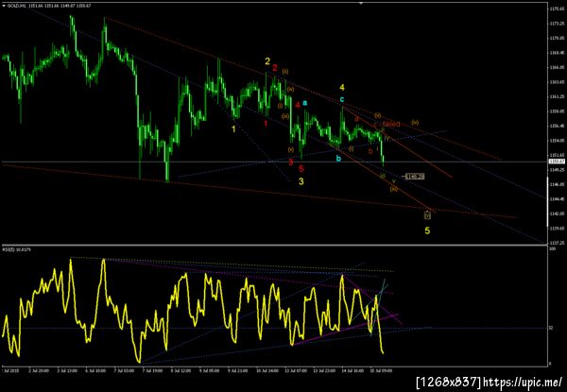Screen dimensions: 567x392
Task: Click the '7 Jul 19:00' time axis label
Action: tap(152, 370)
